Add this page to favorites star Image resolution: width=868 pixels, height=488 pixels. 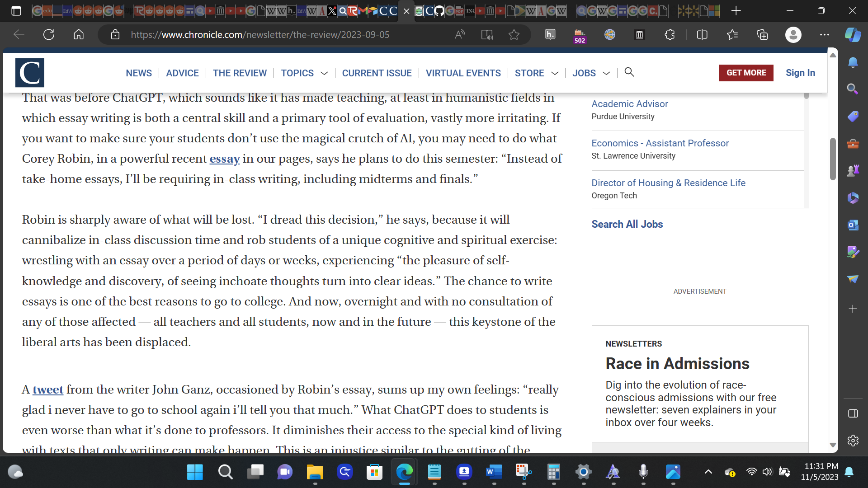point(514,35)
